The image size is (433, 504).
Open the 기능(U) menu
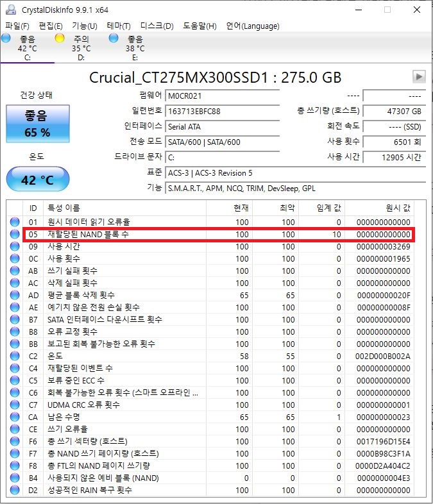(85, 26)
